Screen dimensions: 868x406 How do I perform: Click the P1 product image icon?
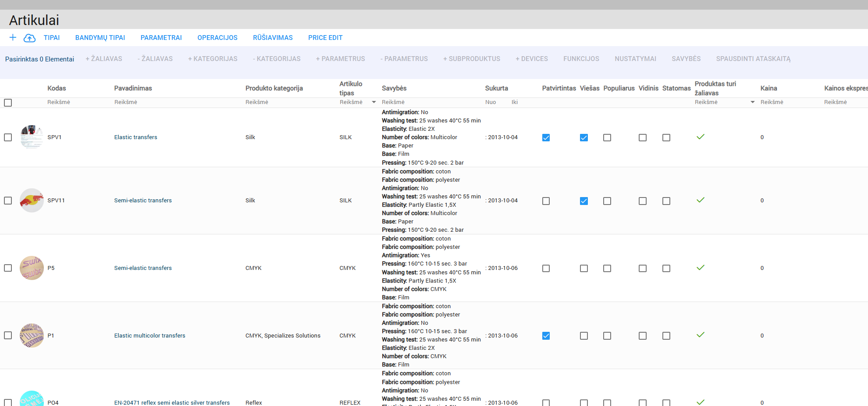(x=32, y=336)
